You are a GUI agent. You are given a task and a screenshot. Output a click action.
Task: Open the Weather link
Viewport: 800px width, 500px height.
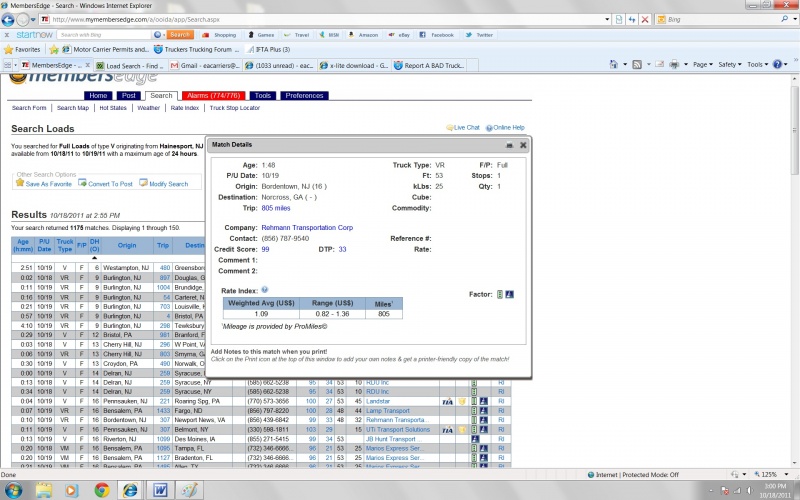[x=148, y=108]
